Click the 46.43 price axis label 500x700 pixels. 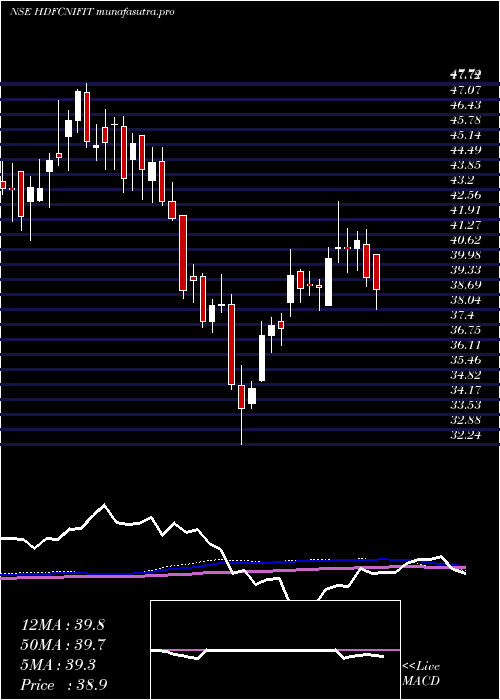point(466,105)
